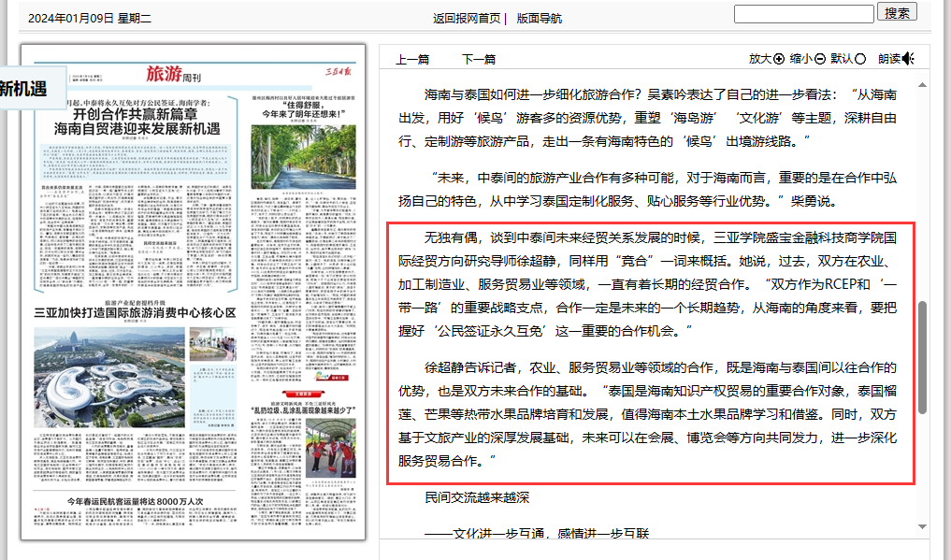
Task: Open 返回报网首页 homepage link
Action: coord(467,18)
